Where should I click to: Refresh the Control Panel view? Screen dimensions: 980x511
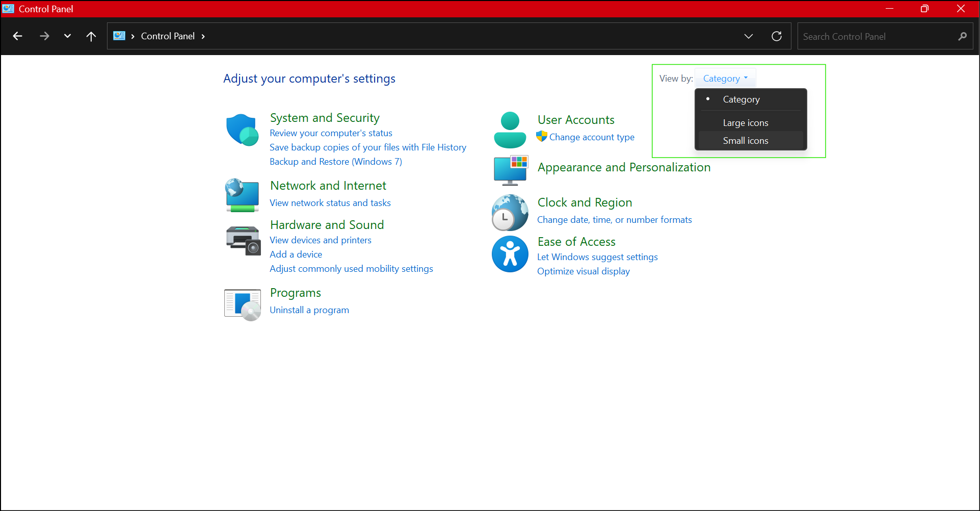pyautogui.click(x=777, y=36)
